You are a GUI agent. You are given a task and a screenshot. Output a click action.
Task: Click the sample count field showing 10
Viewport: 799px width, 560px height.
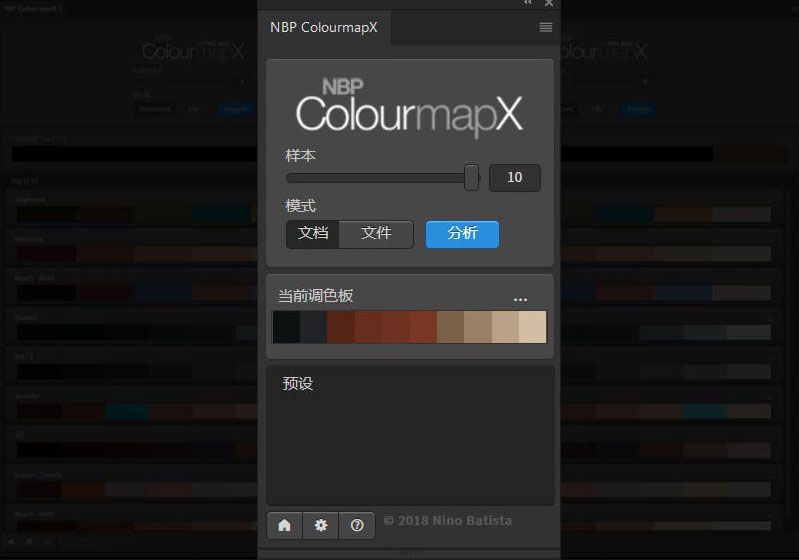pos(515,177)
